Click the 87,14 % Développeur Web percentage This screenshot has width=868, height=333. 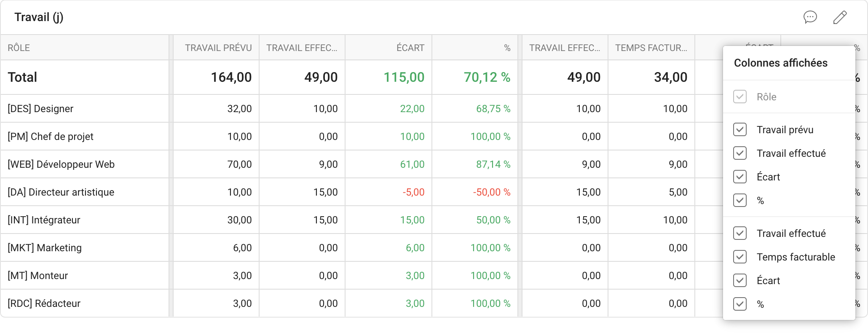(493, 164)
